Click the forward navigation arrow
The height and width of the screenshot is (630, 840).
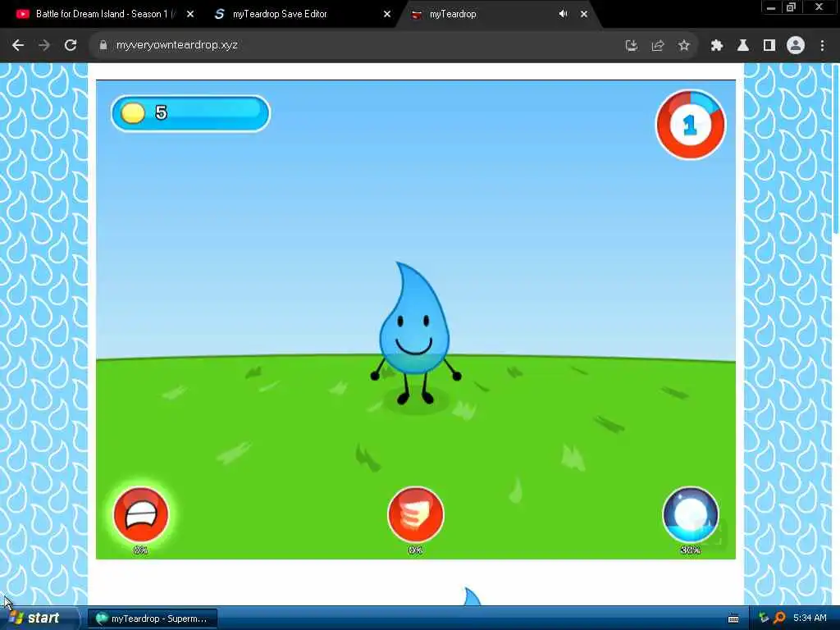tap(44, 46)
